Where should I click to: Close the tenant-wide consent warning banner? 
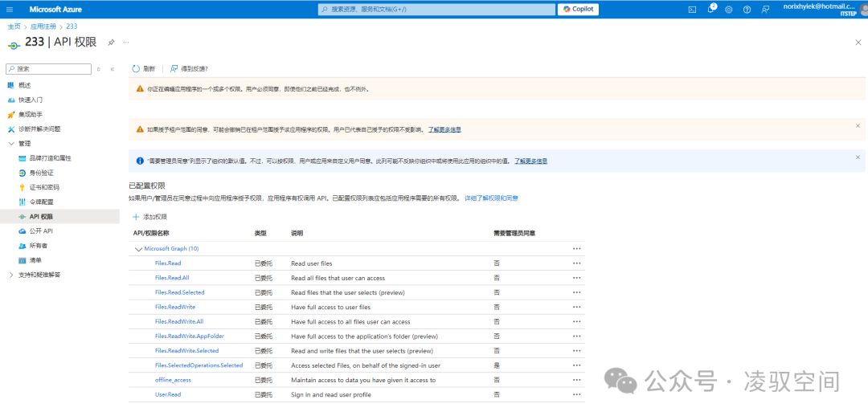858,125
